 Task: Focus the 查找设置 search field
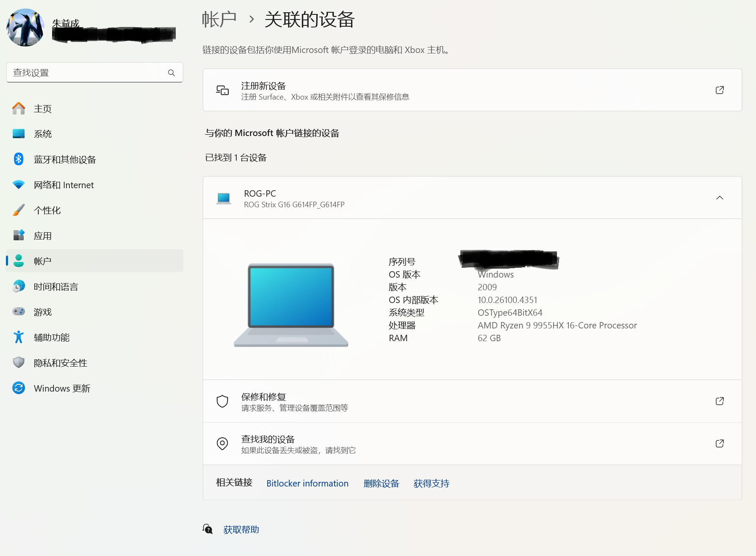[x=94, y=72]
